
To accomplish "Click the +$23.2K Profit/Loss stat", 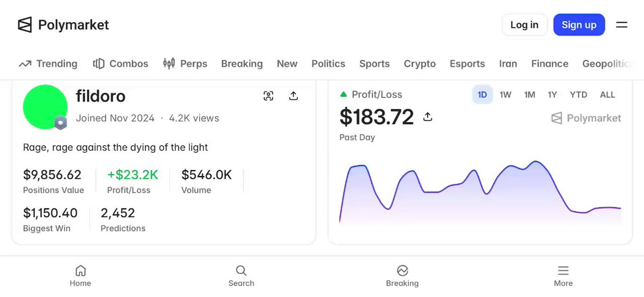I will [133, 181].
